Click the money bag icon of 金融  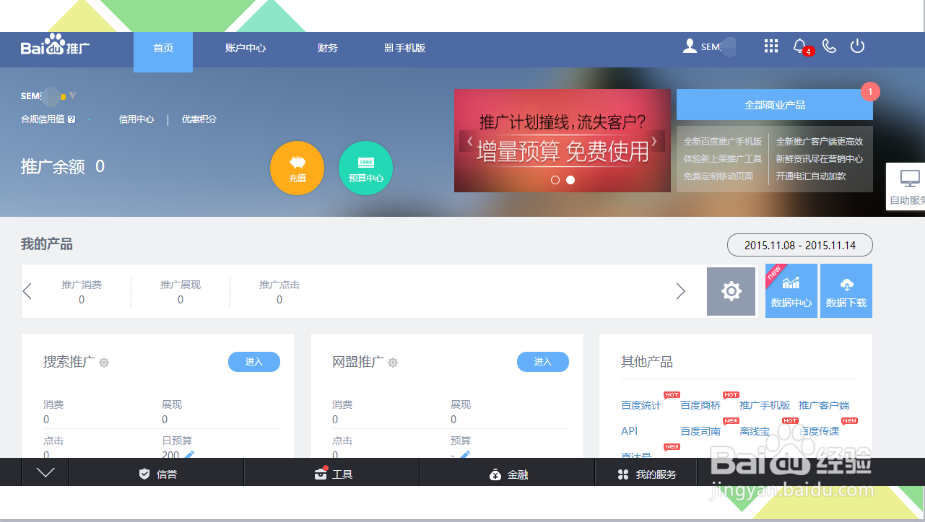coord(495,474)
